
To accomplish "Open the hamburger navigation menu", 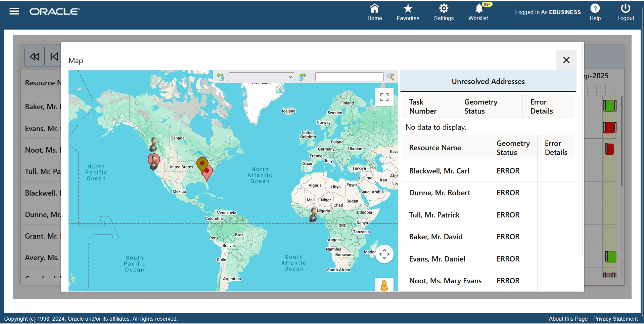I will (x=14, y=11).
